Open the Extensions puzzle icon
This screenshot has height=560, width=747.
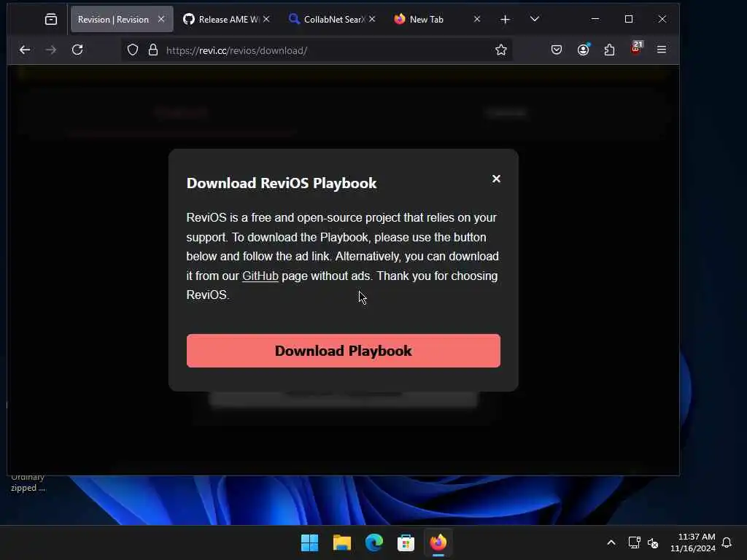609,50
